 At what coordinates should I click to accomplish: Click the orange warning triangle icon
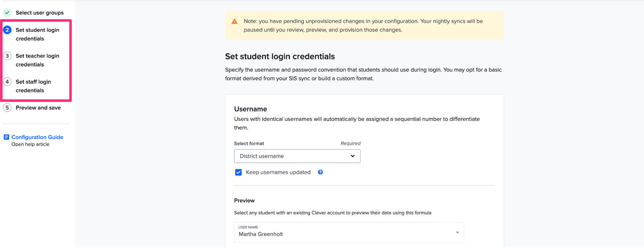(x=235, y=21)
